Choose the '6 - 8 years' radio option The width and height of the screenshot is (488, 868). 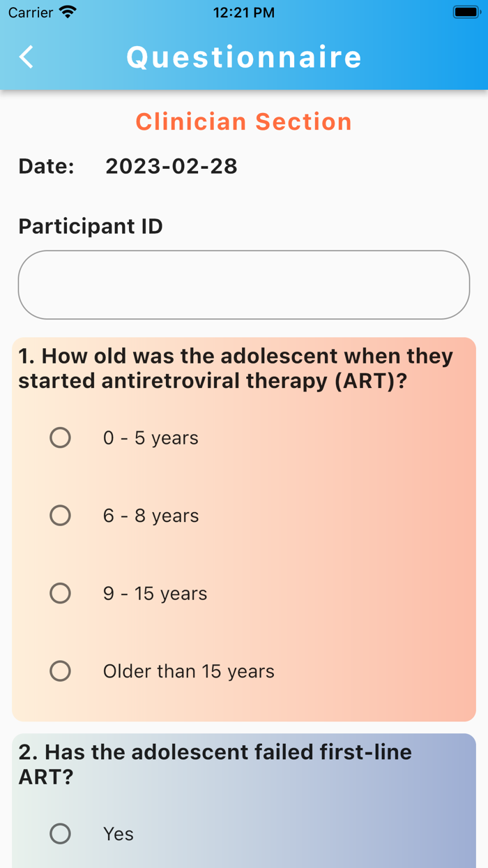61,516
